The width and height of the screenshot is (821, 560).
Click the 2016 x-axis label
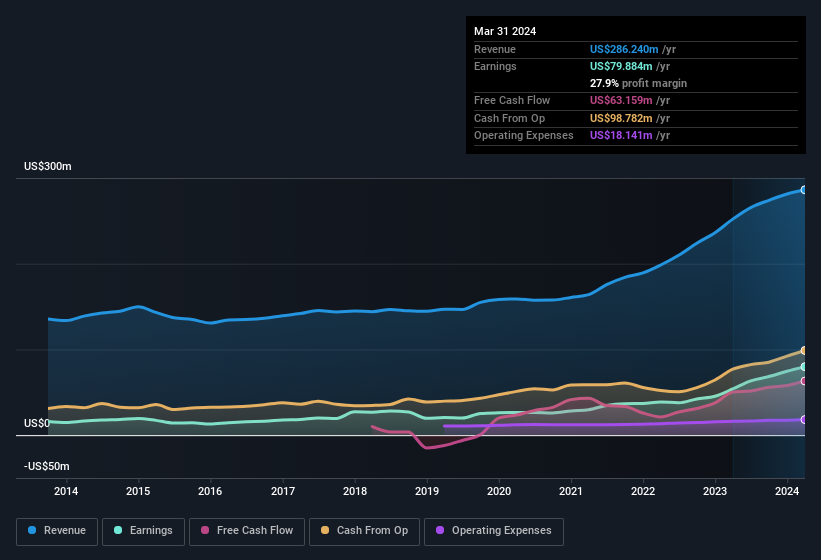[x=210, y=491]
